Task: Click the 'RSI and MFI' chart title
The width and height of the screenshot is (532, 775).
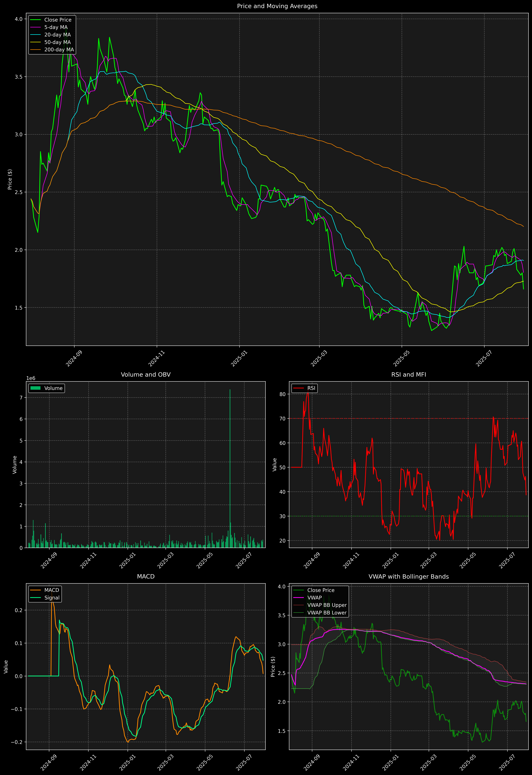Action: pos(409,374)
